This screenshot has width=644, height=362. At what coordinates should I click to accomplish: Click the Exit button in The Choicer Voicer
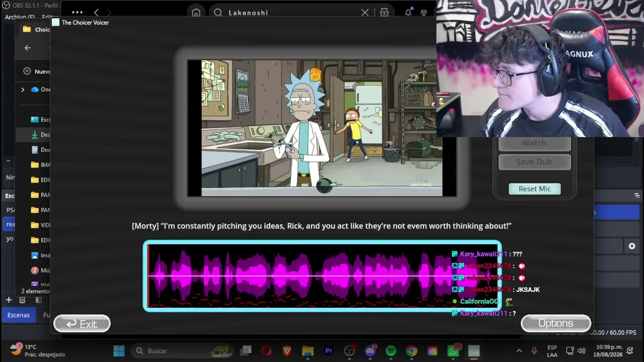click(x=82, y=324)
